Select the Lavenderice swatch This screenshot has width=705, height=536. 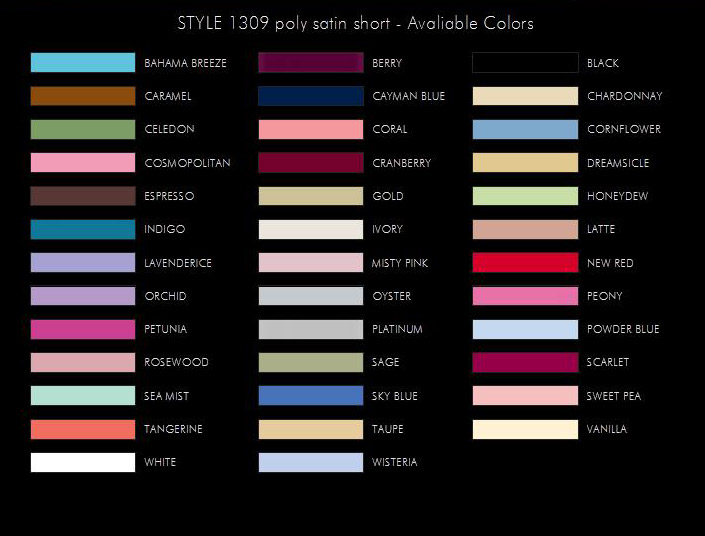(83, 262)
